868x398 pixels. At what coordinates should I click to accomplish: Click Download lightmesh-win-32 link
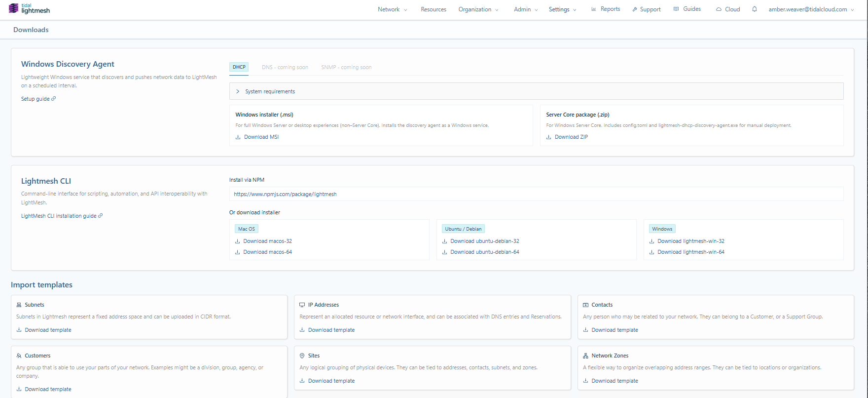click(691, 241)
